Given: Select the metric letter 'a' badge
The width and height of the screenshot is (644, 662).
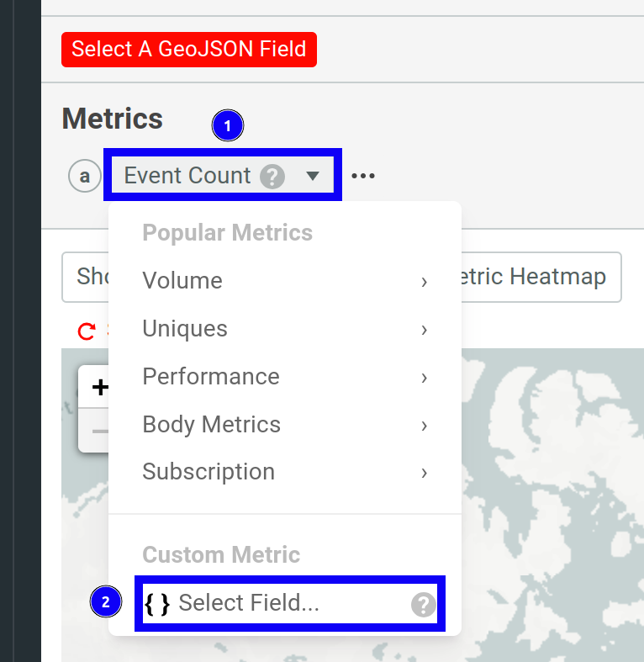Looking at the screenshot, I should pos(85,176).
